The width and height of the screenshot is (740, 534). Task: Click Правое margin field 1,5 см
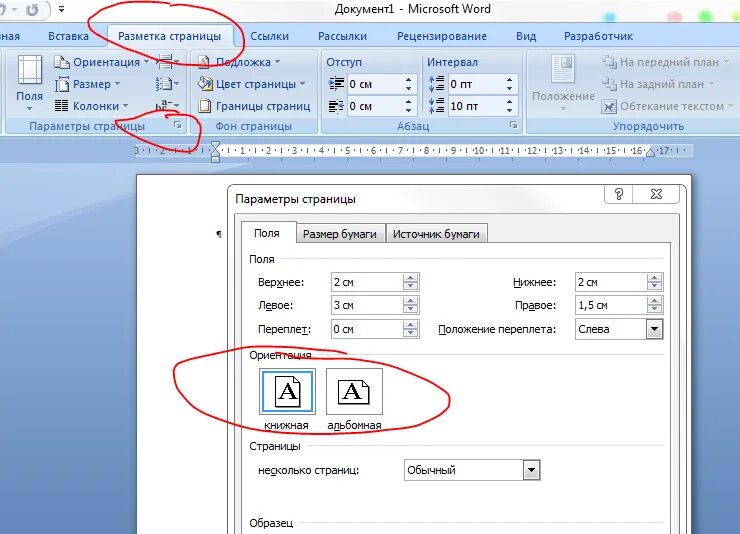tap(611, 305)
